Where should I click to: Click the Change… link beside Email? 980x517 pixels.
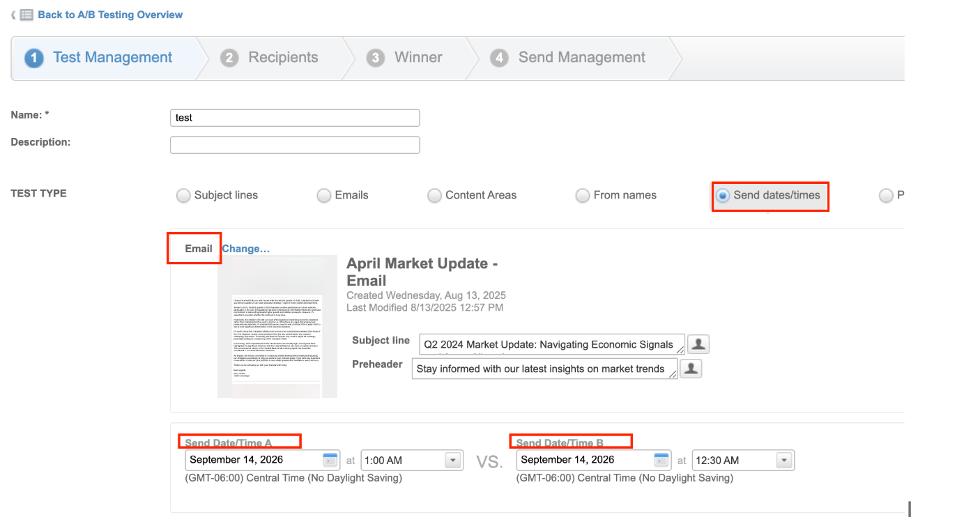point(246,249)
